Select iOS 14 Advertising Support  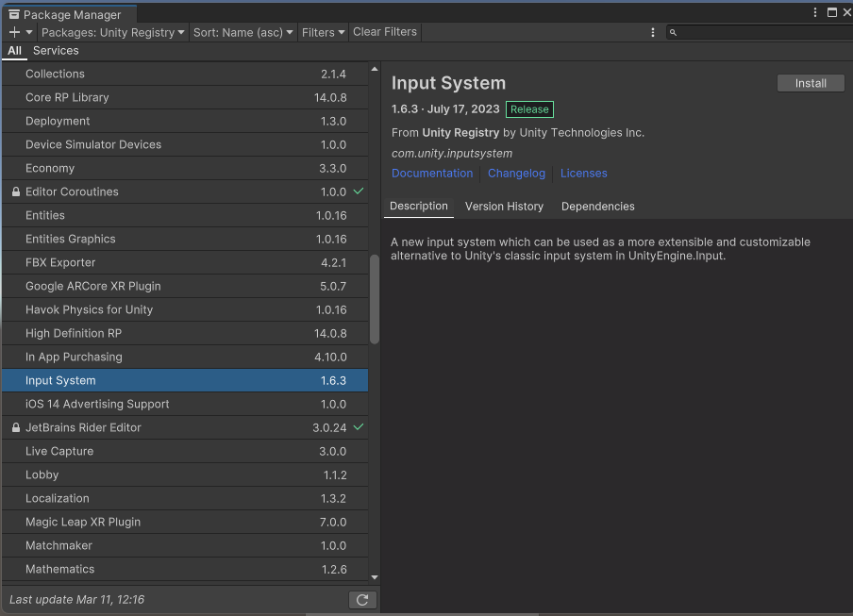[x=185, y=404]
